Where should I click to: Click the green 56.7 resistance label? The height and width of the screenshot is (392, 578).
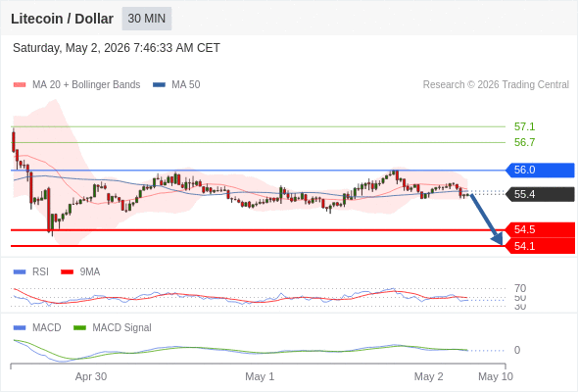click(x=524, y=142)
